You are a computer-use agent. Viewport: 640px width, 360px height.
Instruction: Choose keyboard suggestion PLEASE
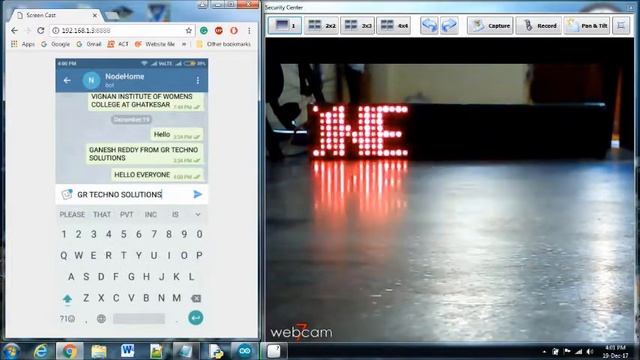(x=72, y=215)
